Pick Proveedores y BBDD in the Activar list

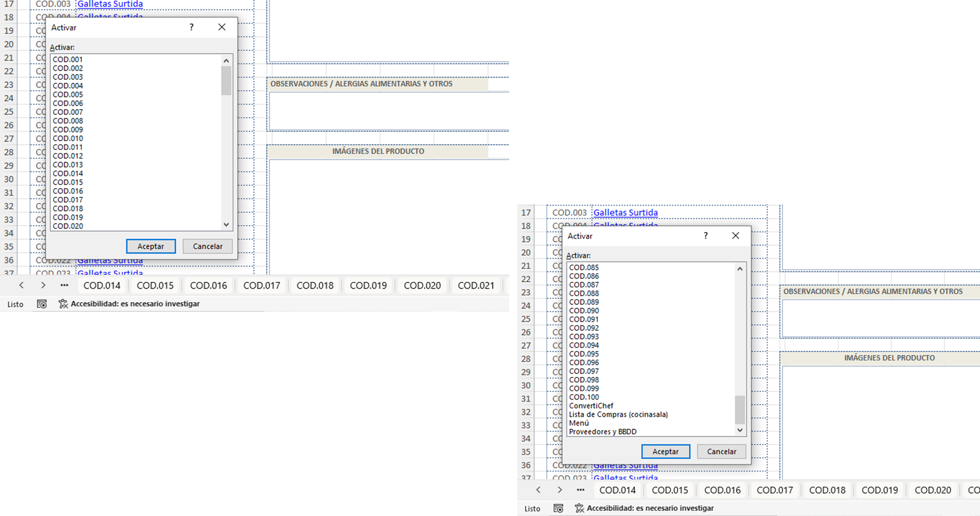click(603, 432)
